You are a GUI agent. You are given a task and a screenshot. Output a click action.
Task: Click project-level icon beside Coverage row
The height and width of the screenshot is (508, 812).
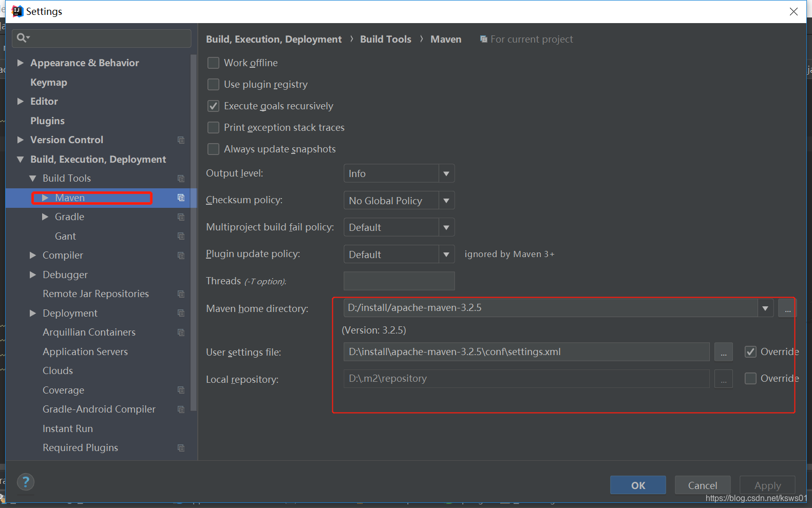pyautogui.click(x=181, y=390)
